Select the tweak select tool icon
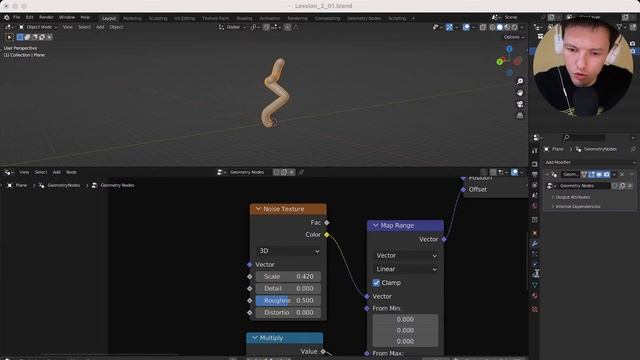 tap(9, 37)
